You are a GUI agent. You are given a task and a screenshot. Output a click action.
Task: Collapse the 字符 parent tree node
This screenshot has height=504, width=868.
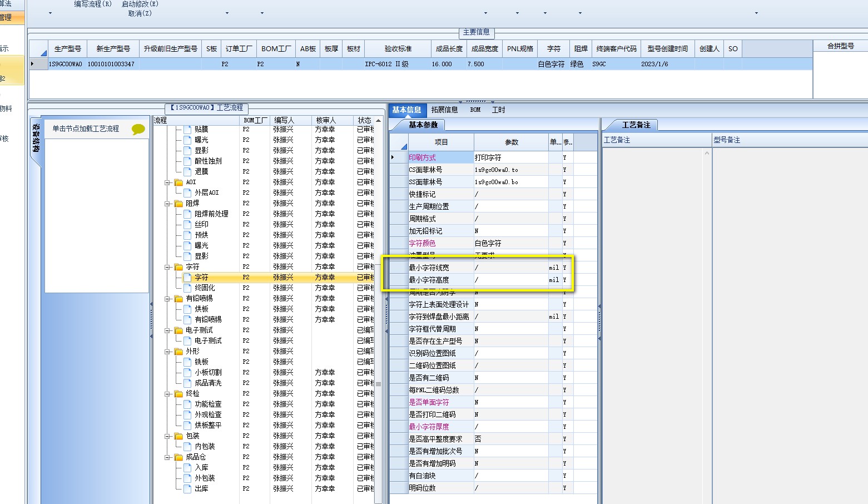[167, 267]
